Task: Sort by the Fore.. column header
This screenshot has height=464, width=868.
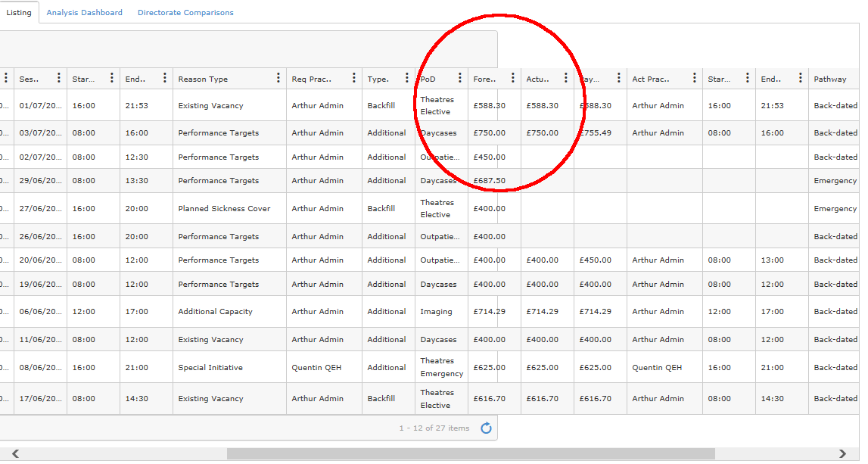Action: click(x=484, y=79)
